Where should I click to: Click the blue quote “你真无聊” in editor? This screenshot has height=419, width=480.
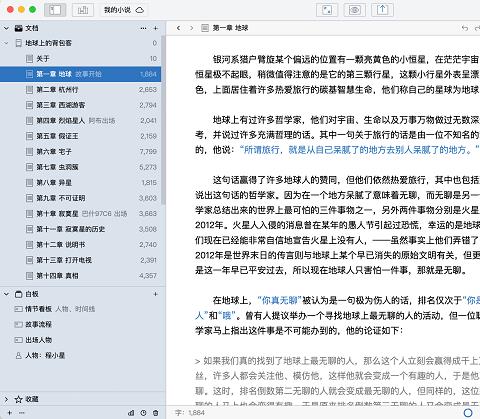[279, 300]
